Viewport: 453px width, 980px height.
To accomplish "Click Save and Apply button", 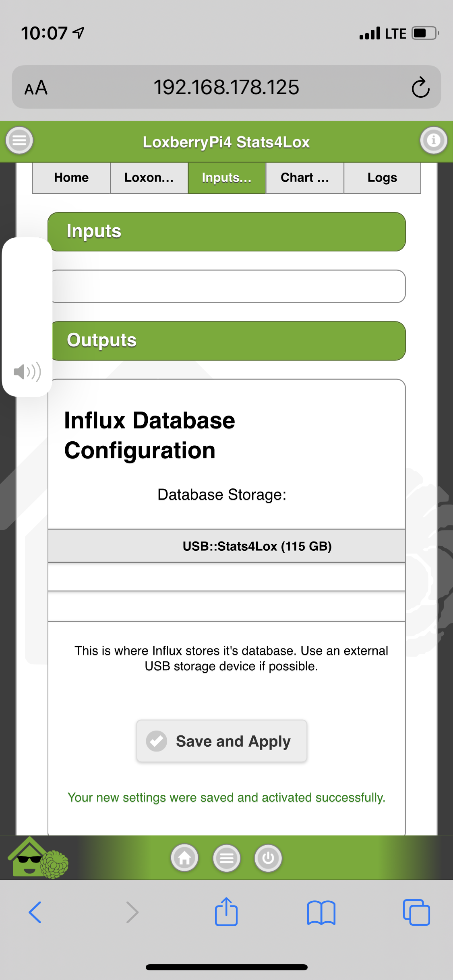I will click(x=222, y=741).
